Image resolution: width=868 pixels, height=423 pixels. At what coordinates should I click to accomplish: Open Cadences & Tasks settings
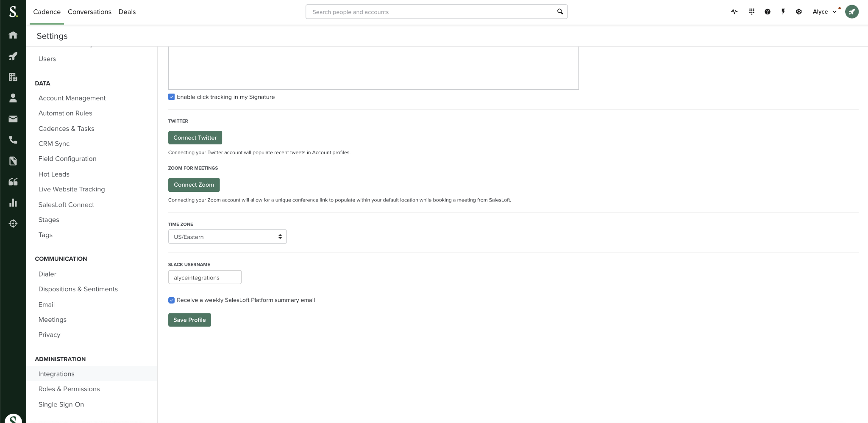point(66,129)
